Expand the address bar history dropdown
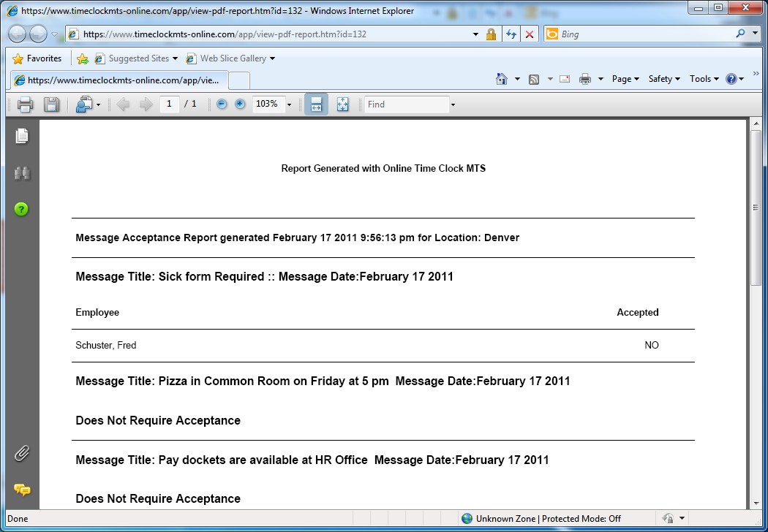768x532 pixels. tap(475, 34)
